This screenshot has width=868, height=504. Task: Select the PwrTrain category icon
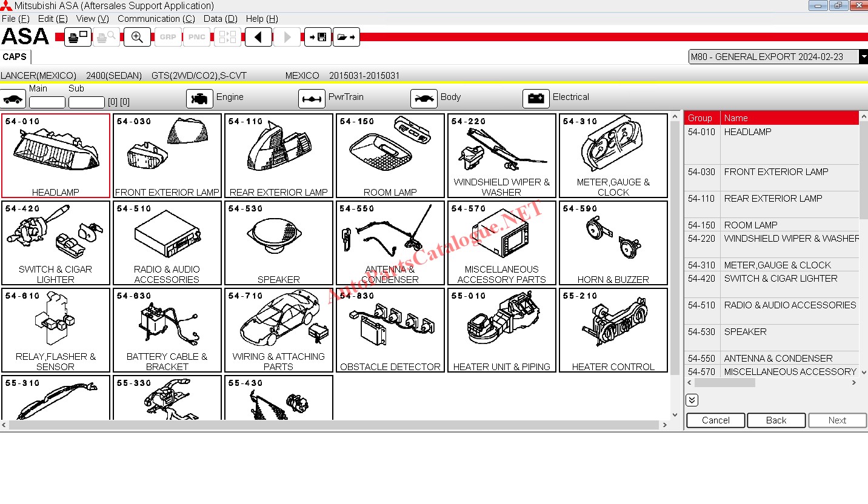pyautogui.click(x=312, y=98)
